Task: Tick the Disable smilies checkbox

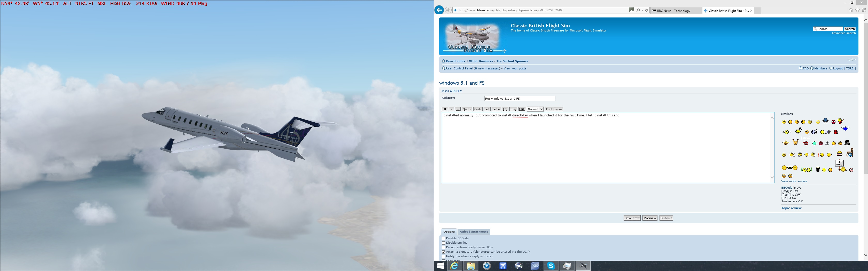Action: (444, 243)
